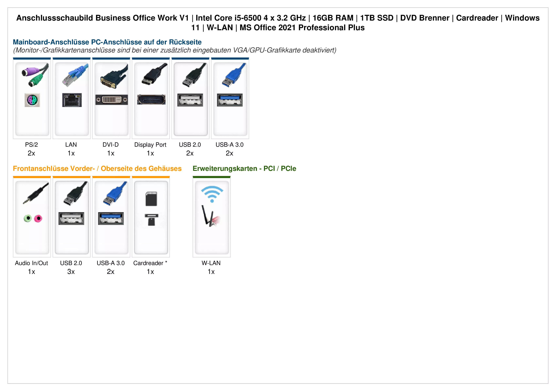The width and height of the screenshot is (556, 392).
Task: Click the rear USB-A 3.0 blue connector image
Action: click(230, 99)
